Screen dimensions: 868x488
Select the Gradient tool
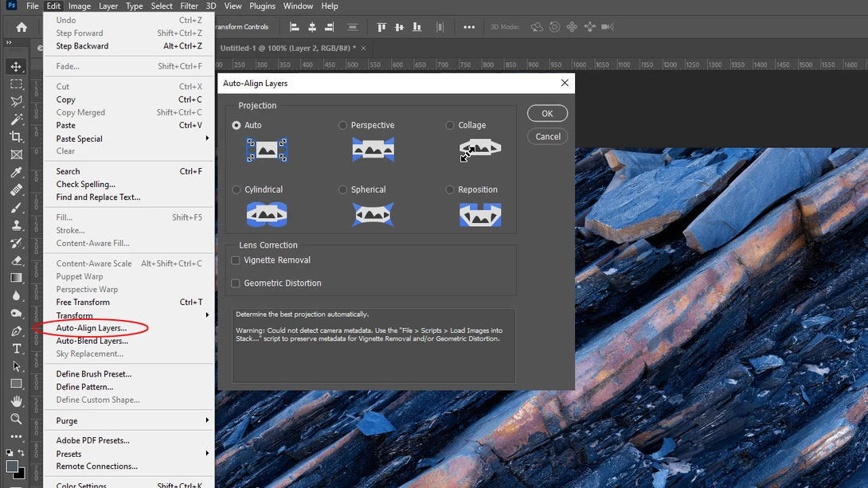pyautogui.click(x=16, y=278)
